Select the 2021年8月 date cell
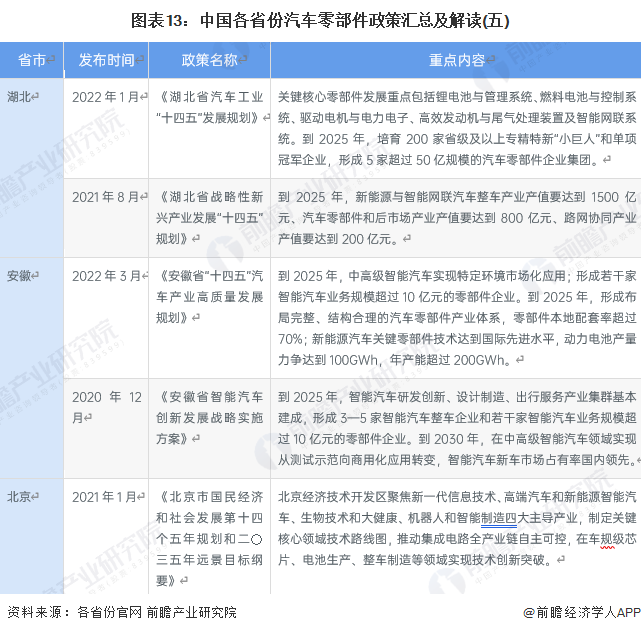The image size is (641, 633). click(x=107, y=197)
